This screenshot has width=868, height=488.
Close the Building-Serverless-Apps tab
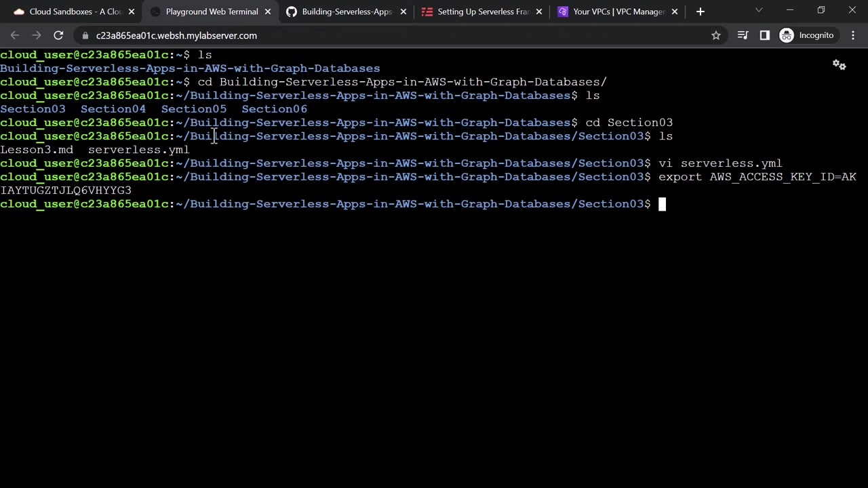[x=403, y=12]
